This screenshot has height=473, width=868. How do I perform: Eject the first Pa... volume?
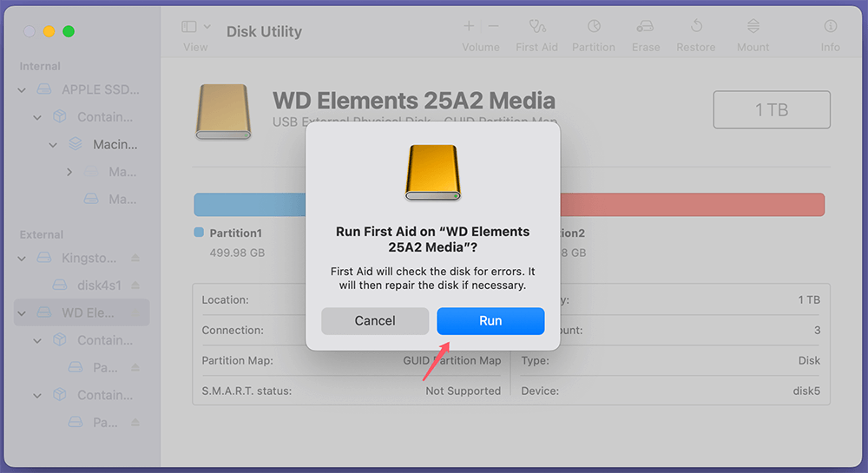click(x=135, y=367)
